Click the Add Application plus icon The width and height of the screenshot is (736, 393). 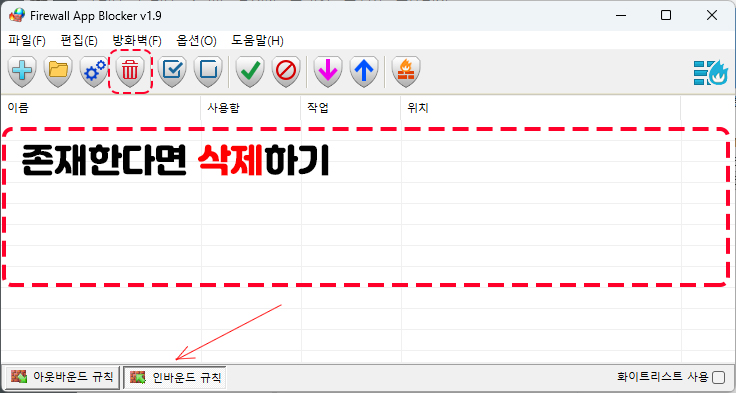(x=22, y=71)
